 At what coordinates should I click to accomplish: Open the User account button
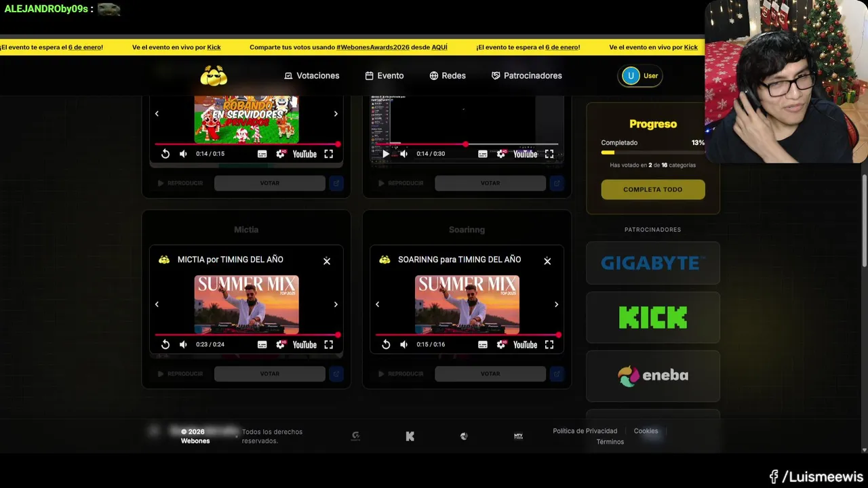pyautogui.click(x=640, y=76)
